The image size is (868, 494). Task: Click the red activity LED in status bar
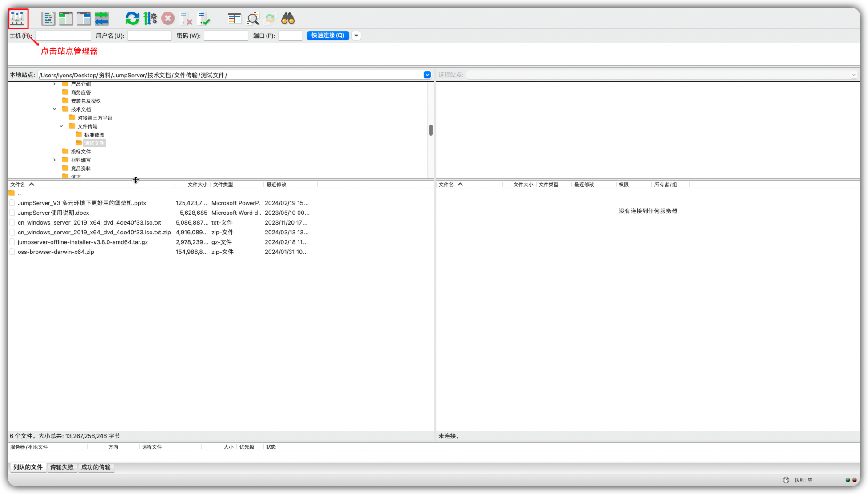[x=854, y=480]
